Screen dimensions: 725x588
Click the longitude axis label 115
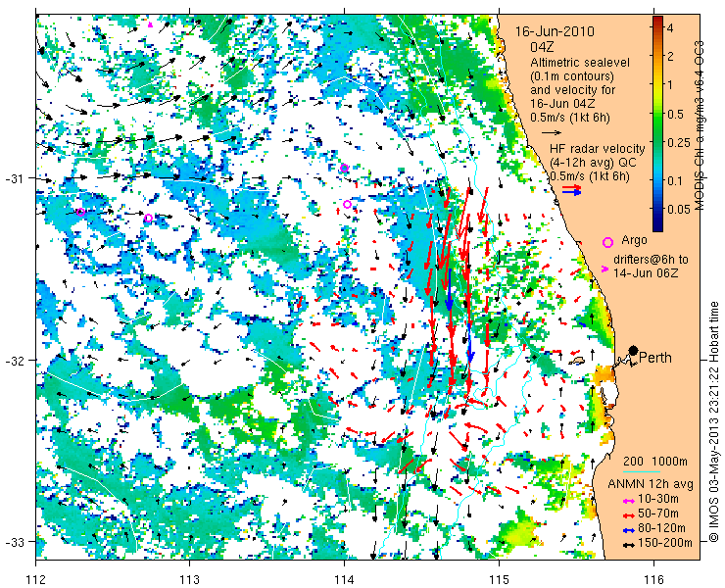[499, 579]
